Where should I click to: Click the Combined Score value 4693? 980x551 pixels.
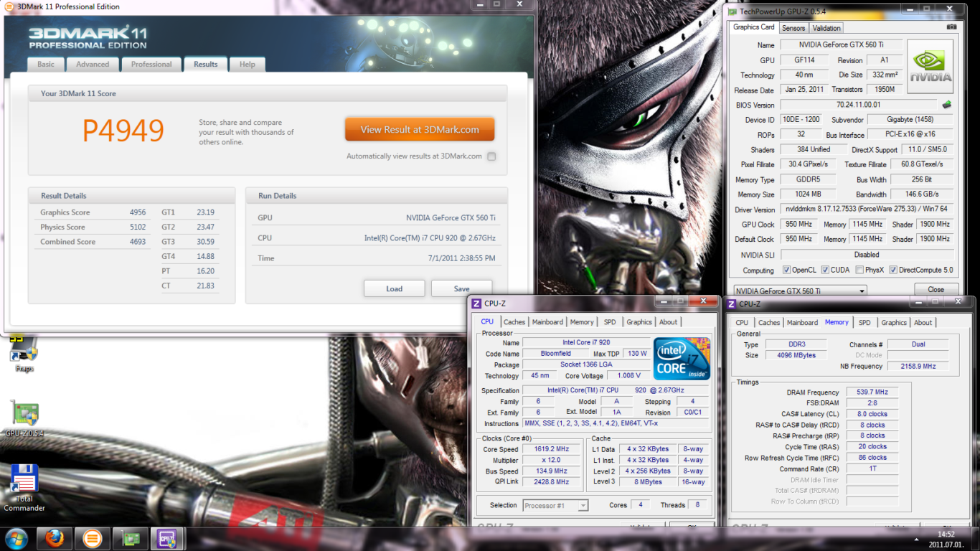click(x=138, y=242)
